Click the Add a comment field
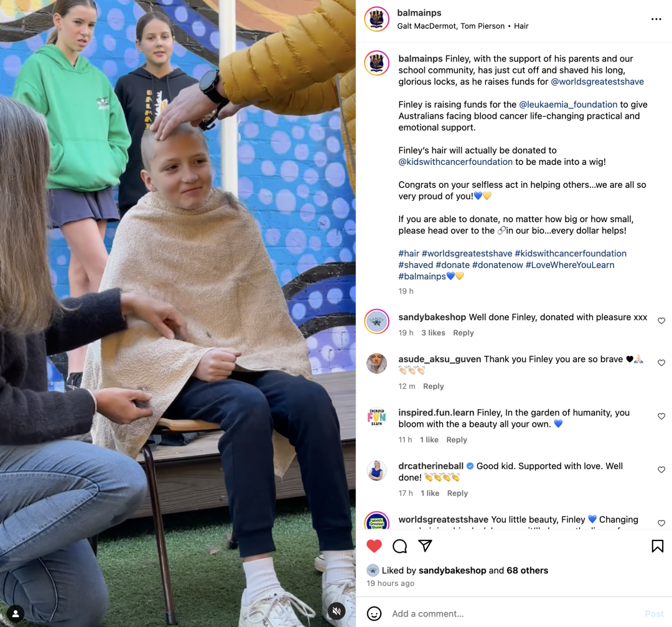This screenshot has height=627, width=672. [x=513, y=614]
